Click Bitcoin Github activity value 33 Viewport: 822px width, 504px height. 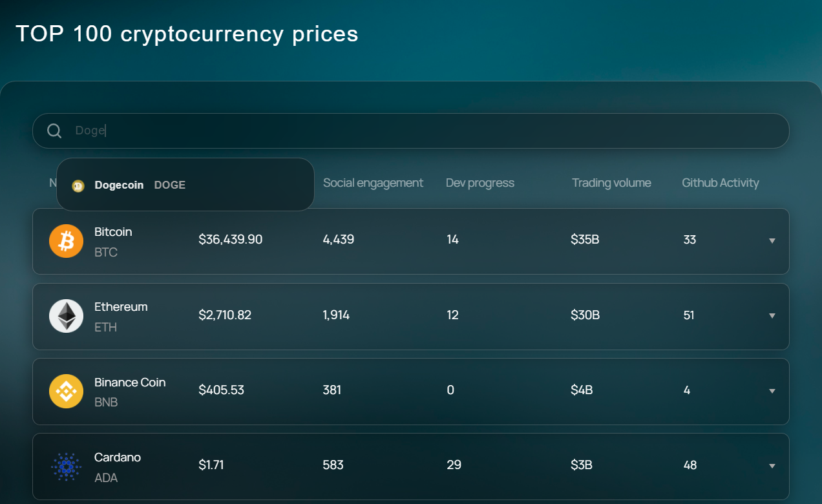tap(690, 240)
